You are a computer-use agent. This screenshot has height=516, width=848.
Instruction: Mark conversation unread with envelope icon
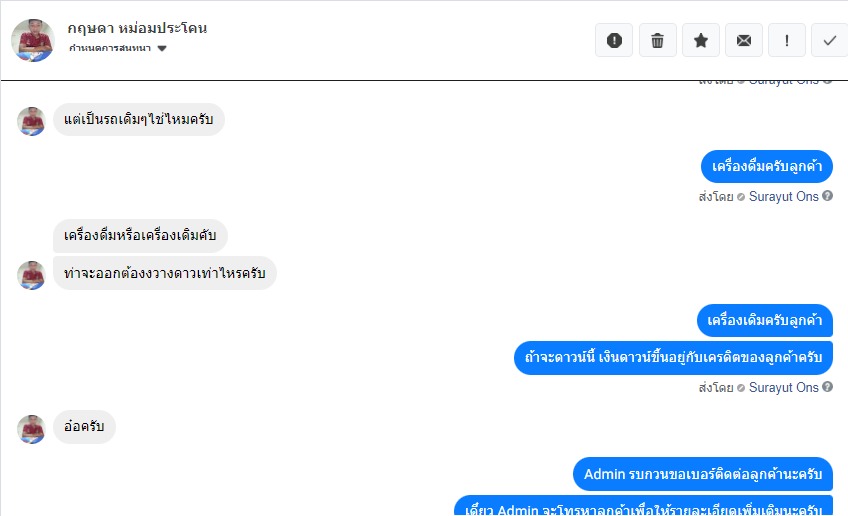744,40
